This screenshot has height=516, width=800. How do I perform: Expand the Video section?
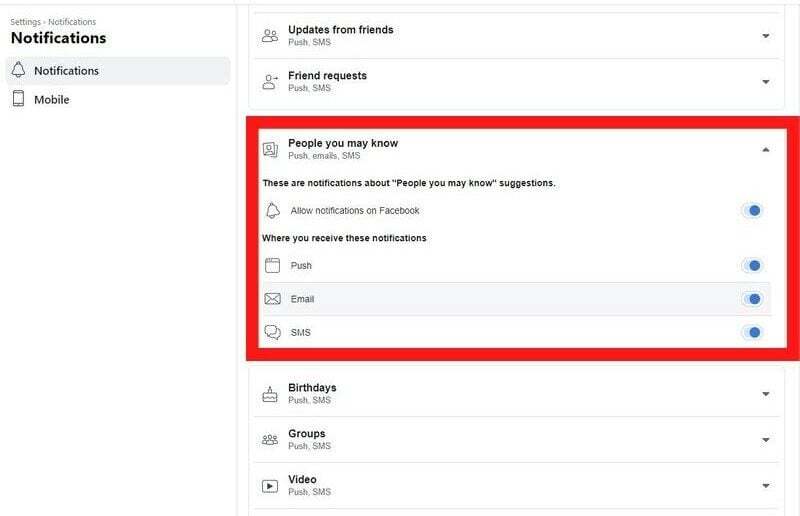(765, 486)
